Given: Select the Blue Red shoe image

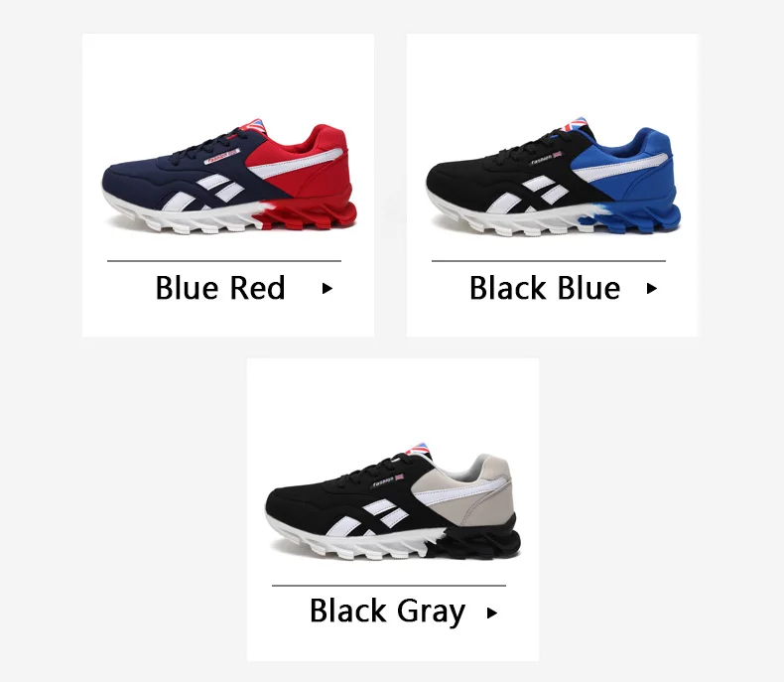Looking at the screenshot, I should 229,179.
